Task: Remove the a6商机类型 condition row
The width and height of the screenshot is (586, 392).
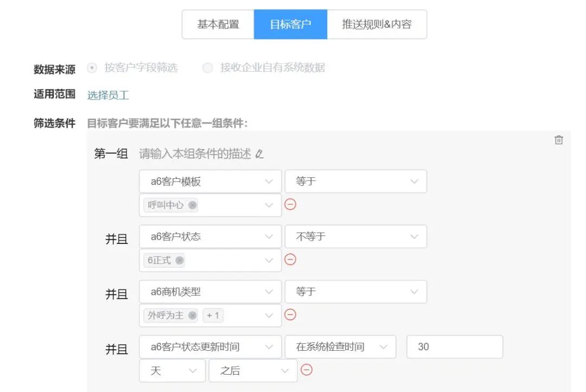Action: pyautogui.click(x=290, y=314)
